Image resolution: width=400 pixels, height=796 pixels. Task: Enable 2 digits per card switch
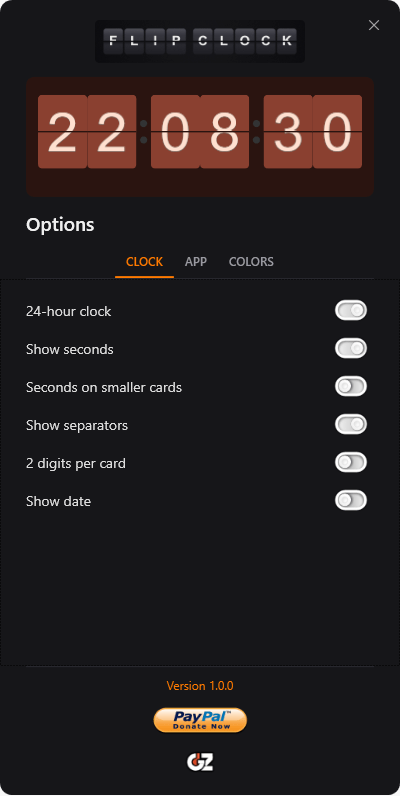pyautogui.click(x=351, y=462)
